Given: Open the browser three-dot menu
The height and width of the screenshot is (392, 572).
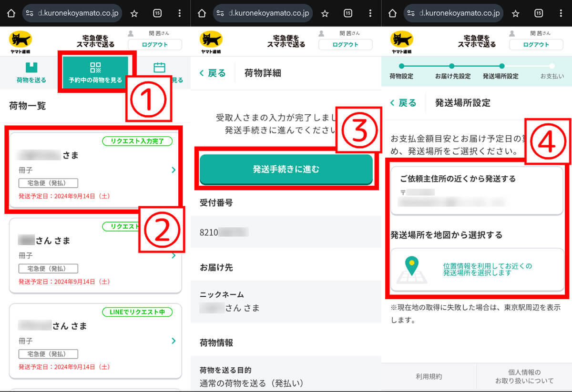Looking at the screenshot, I should [x=179, y=13].
